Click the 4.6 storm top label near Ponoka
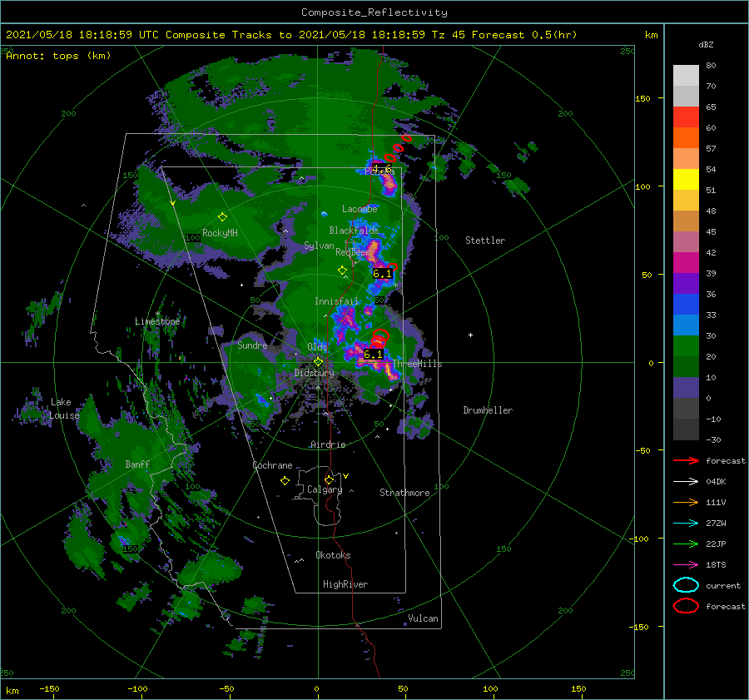749x700 pixels. click(382, 169)
